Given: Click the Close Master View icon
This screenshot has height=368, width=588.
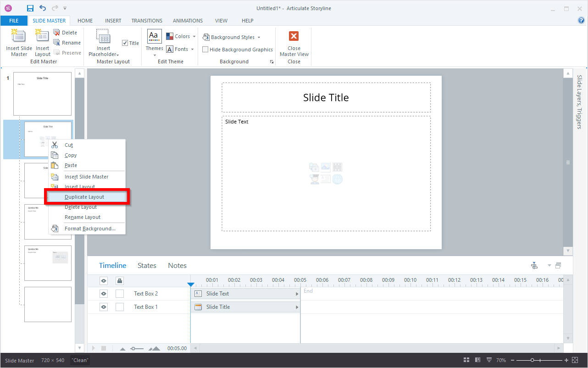Looking at the screenshot, I should (x=294, y=37).
